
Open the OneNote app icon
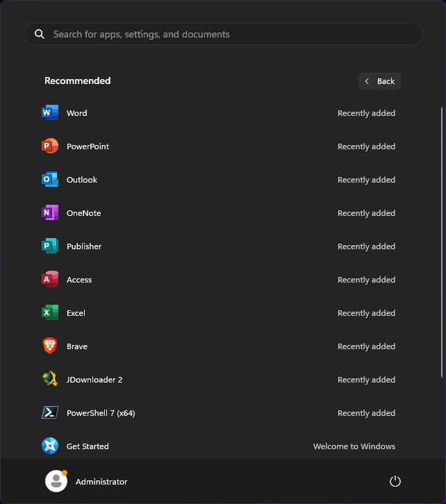click(x=50, y=213)
